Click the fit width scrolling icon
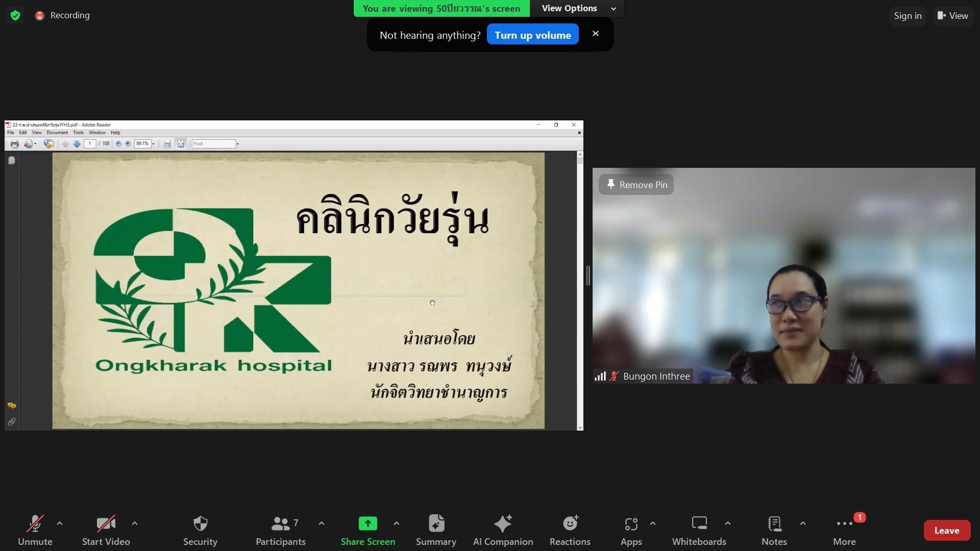 pyautogui.click(x=167, y=144)
